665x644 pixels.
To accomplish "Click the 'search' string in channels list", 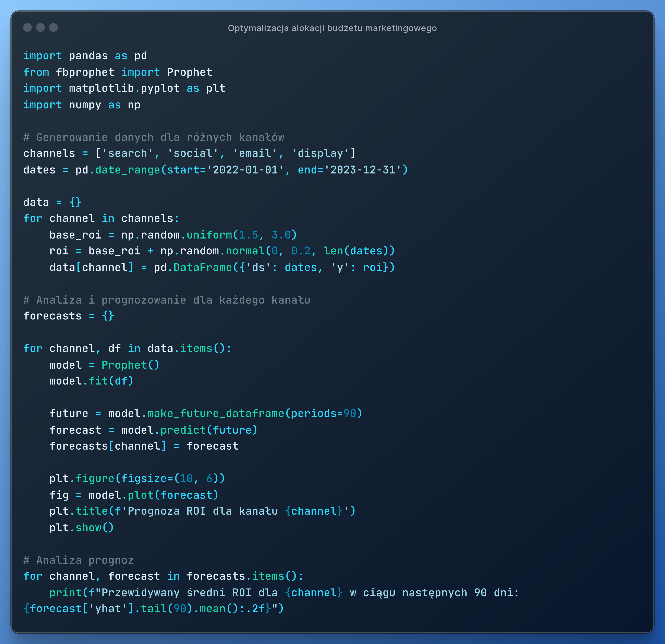I will click(x=128, y=153).
